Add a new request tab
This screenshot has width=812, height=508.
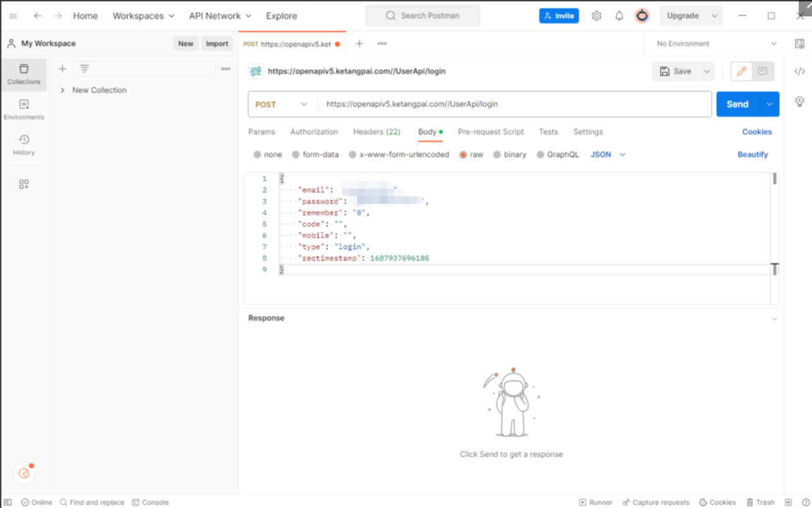click(x=360, y=44)
